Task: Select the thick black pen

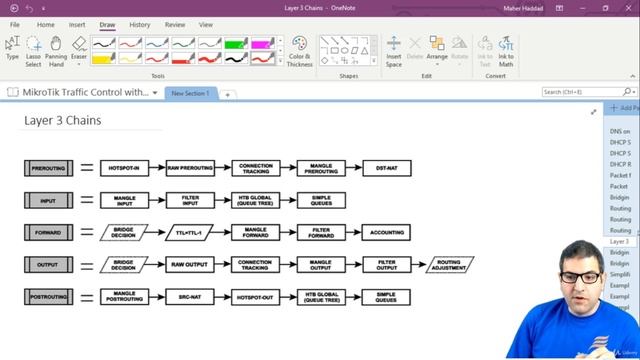Action: (236, 58)
